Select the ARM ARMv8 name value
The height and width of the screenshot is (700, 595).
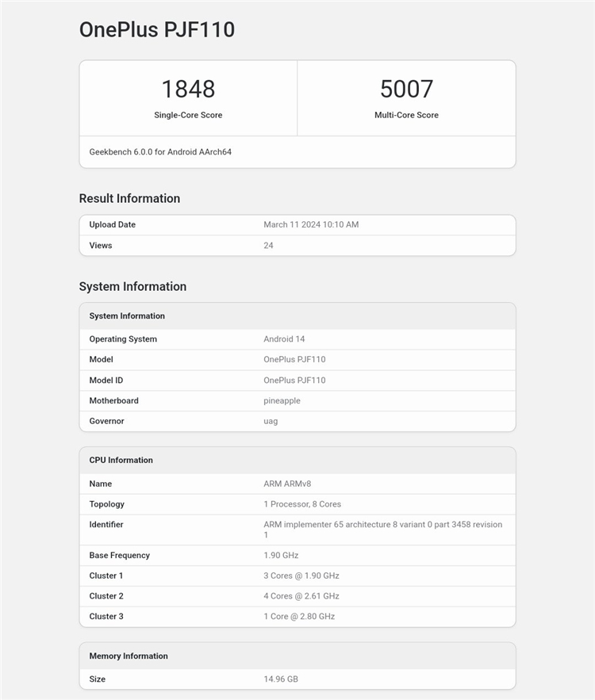click(287, 484)
